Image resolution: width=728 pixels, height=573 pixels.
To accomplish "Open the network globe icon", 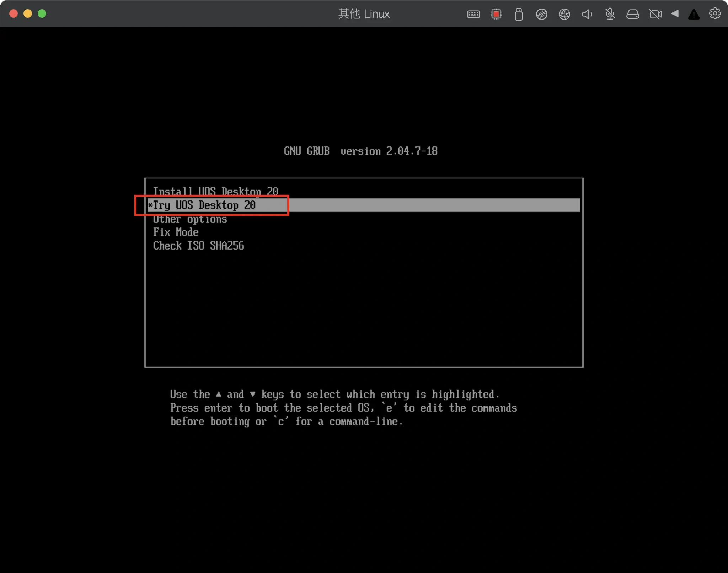I will coord(564,14).
